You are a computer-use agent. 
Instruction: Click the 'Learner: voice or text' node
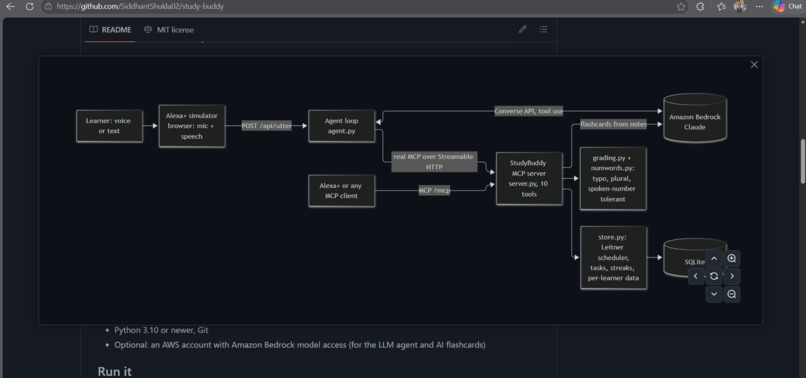(109, 126)
